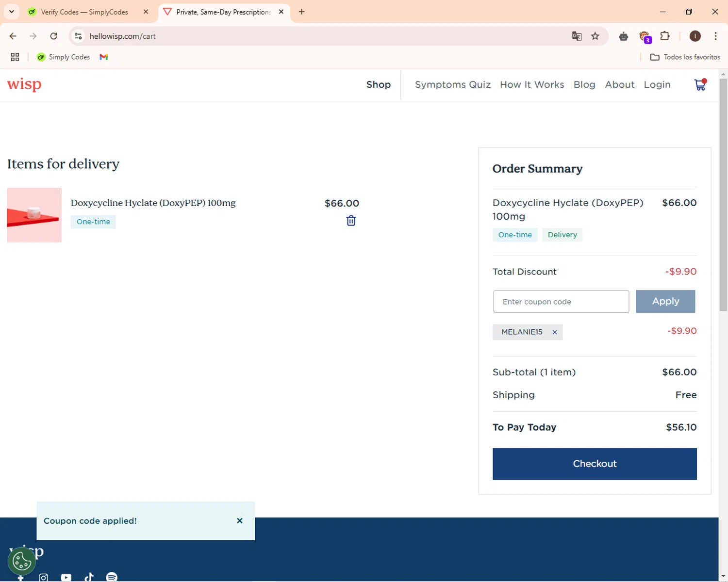Click the wisp logo in the header
The height and width of the screenshot is (582, 728).
click(24, 84)
